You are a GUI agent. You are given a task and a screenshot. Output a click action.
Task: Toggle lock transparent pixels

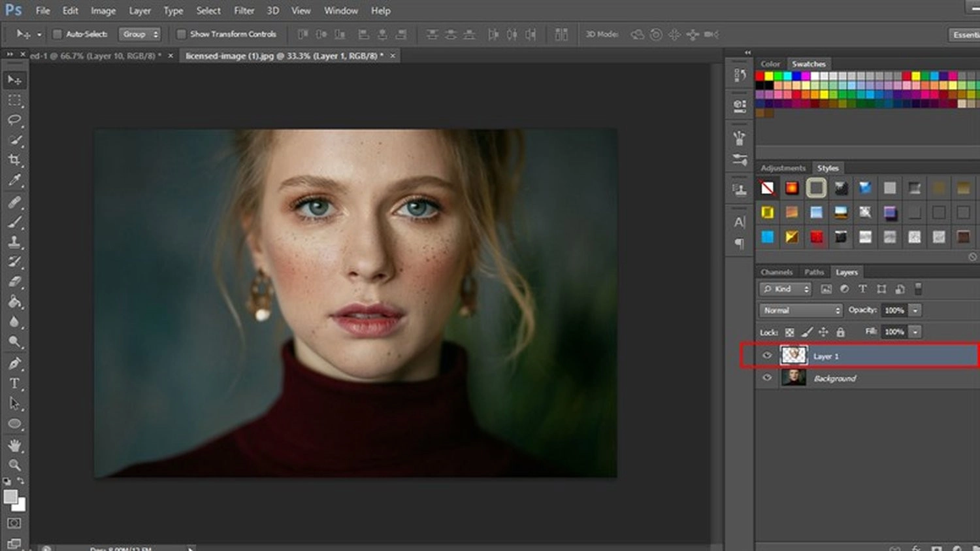click(789, 332)
